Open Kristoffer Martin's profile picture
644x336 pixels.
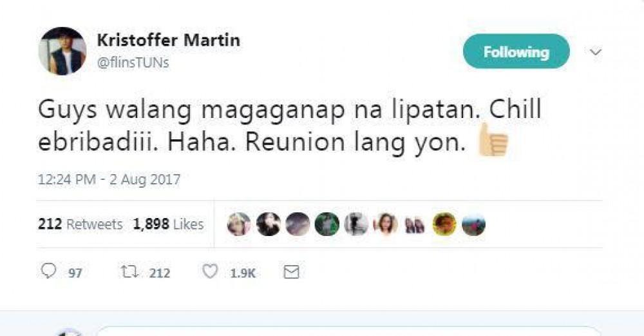(62, 51)
